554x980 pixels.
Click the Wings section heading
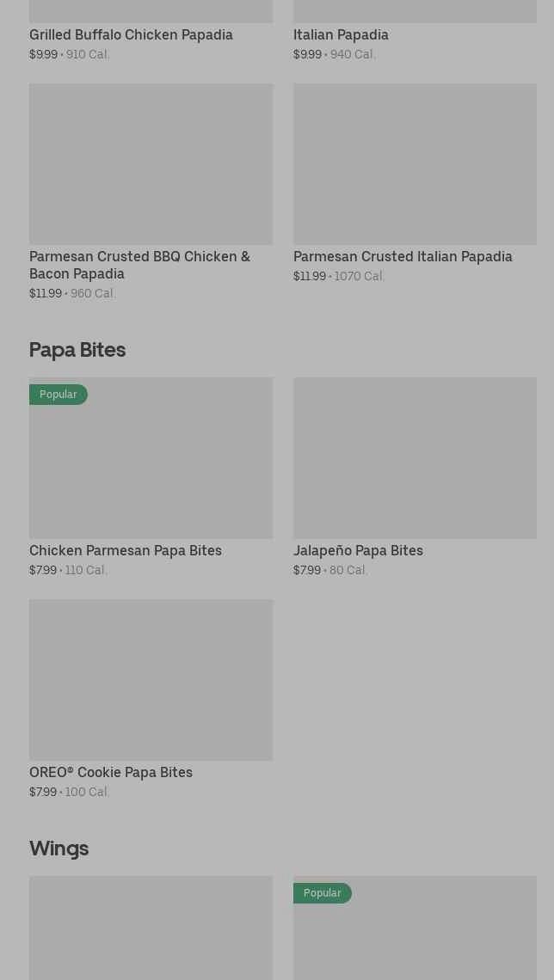(x=58, y=848)
